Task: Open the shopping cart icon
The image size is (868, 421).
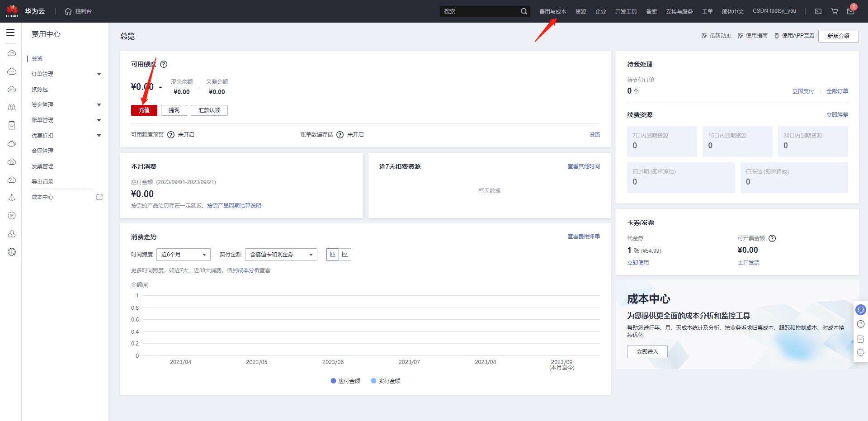Action: pos(835,11)
